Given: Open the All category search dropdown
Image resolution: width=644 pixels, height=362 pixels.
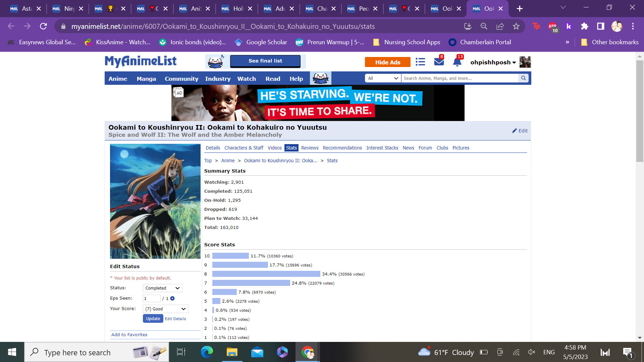Looking at the screenshot, I should click(x=383, y=78).
